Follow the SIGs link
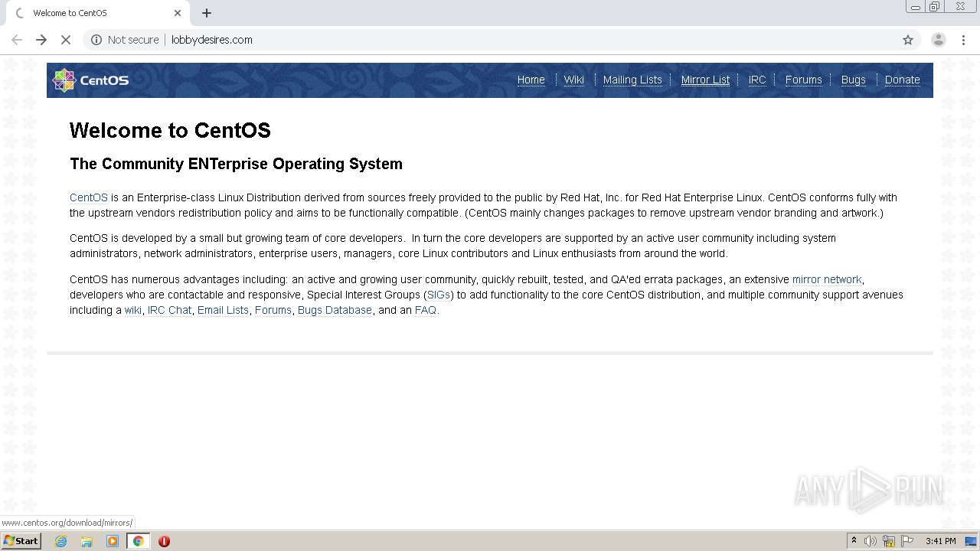 tap(439, 295)
